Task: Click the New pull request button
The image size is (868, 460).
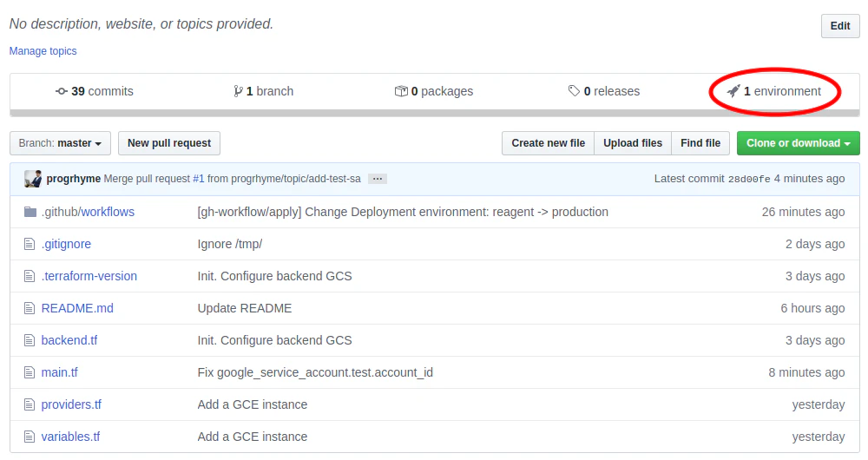Action: pos(169,143)
